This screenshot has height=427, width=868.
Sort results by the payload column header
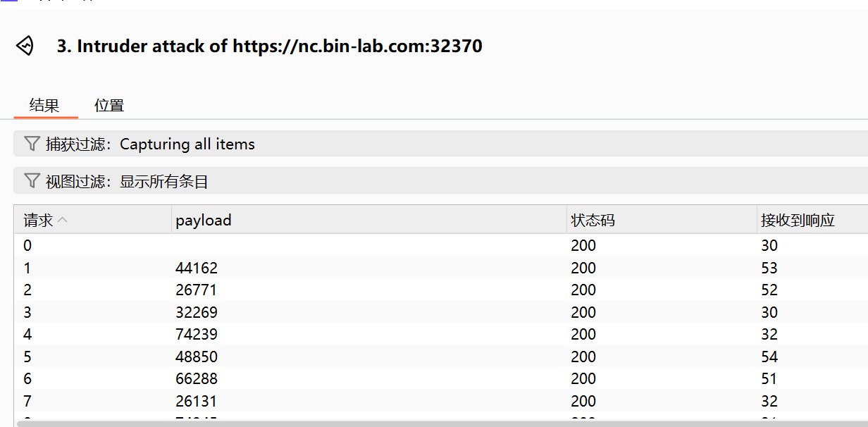[x=204, y=221]
